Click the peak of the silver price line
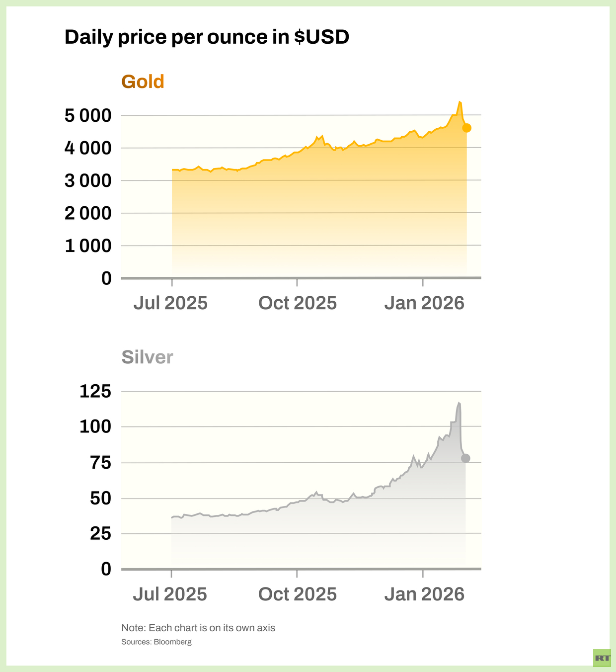The image size is (616, 672). click(459, 403)
